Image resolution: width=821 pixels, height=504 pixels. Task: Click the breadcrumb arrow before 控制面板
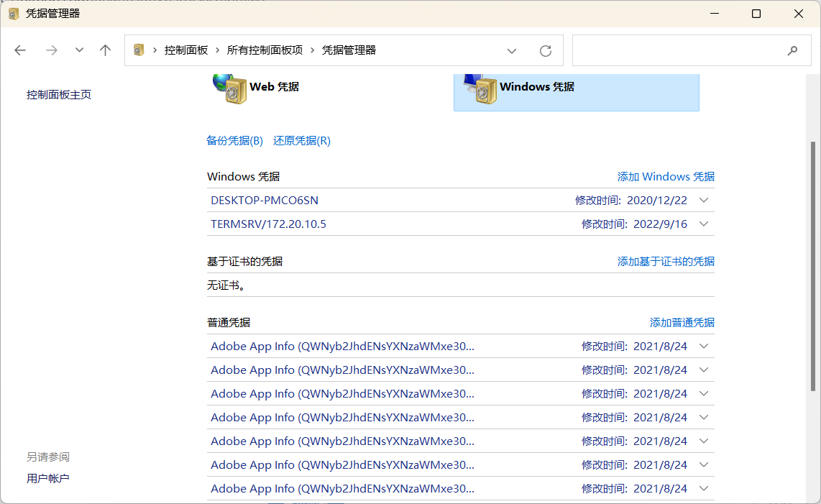(x=155, y=50)
